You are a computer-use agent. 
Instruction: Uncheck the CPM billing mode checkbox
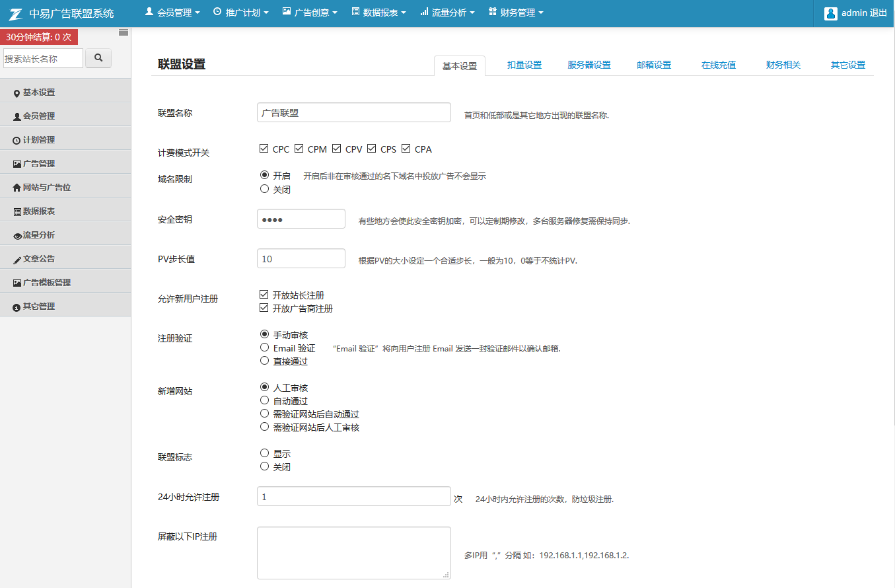point(299,149)
